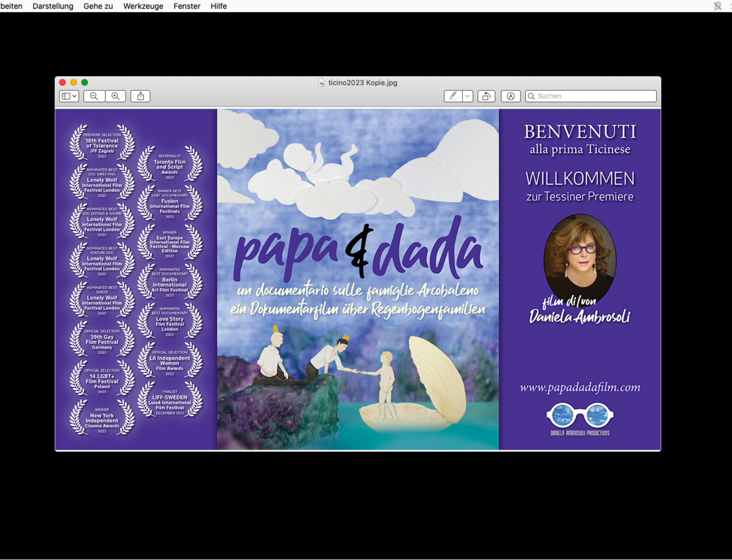Open the Werkzeuge menu
This screenshot has width=732, height=560.
pos(143,6)
